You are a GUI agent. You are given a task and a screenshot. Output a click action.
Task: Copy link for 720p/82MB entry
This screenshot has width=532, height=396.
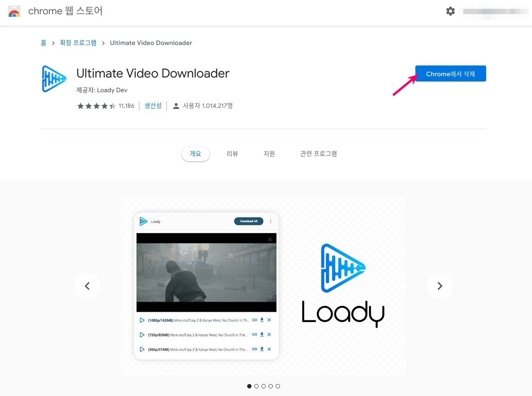(x=255, y=335)
